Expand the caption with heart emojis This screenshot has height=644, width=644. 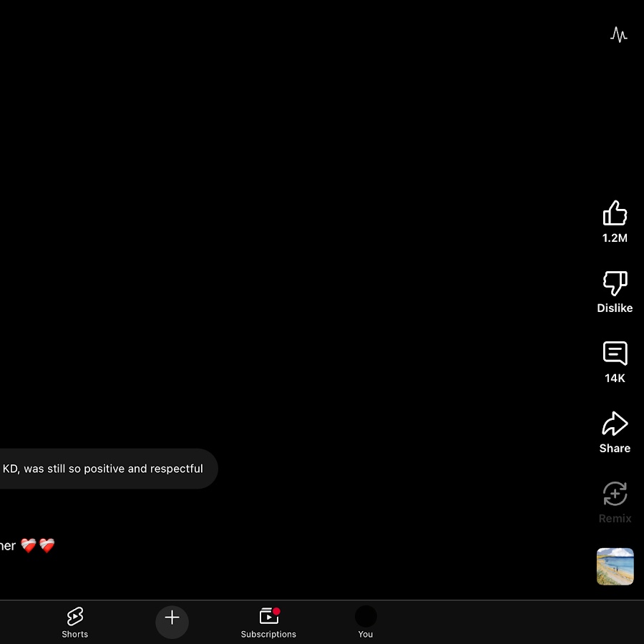27,546
